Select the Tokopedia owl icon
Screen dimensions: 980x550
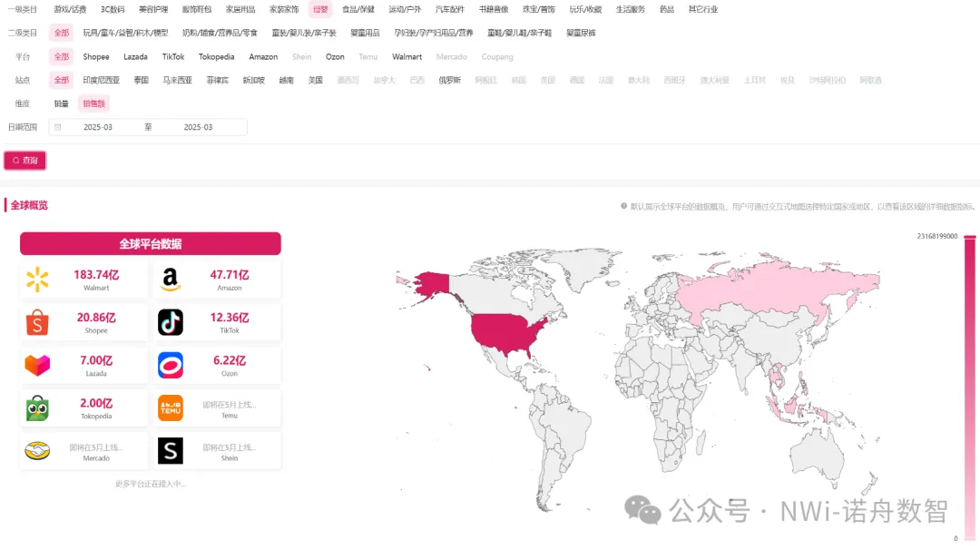pos(37,408)
